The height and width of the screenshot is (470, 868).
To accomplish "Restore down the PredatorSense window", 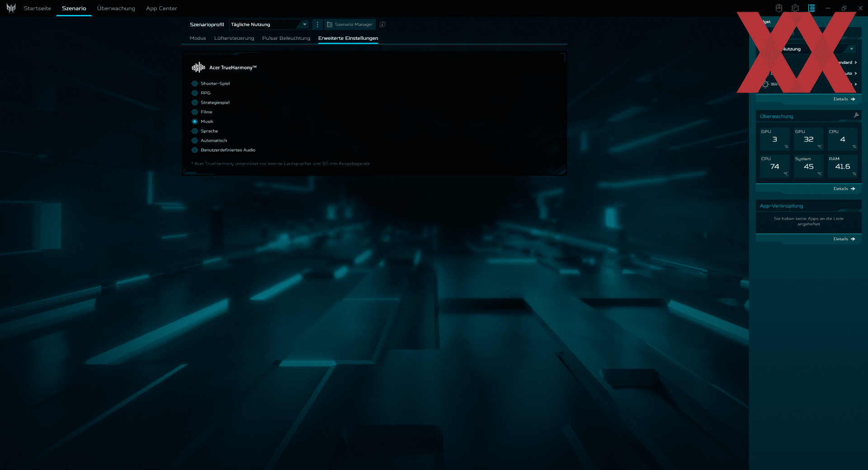I will point(844,8).
